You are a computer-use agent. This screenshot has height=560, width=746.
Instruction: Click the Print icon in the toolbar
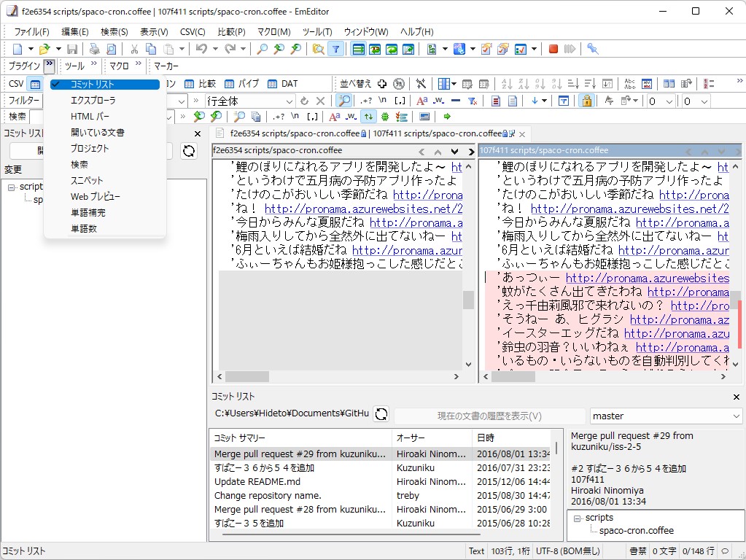pyautogui.click(x=94, y=49)
